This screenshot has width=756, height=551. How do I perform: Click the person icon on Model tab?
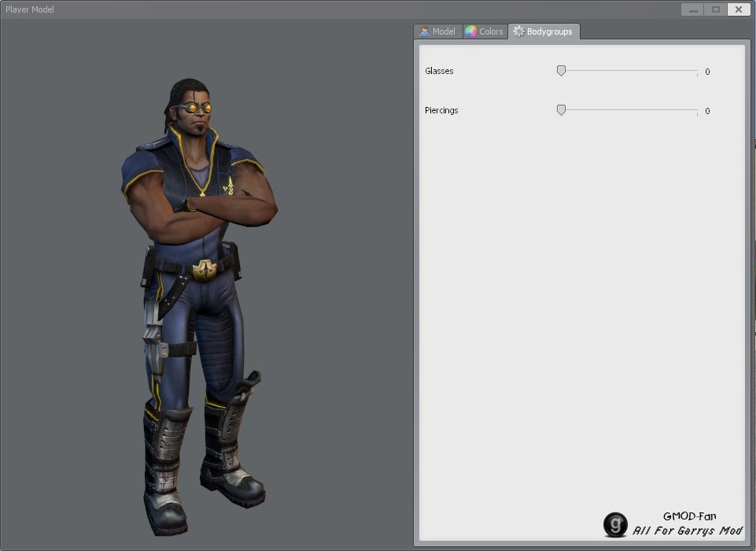424,31
